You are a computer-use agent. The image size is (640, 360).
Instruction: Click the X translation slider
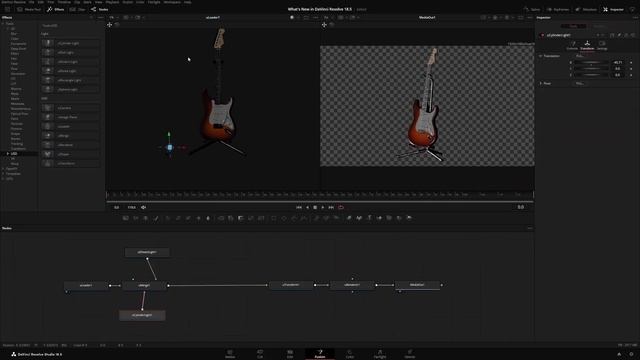[x=591, y=62]
